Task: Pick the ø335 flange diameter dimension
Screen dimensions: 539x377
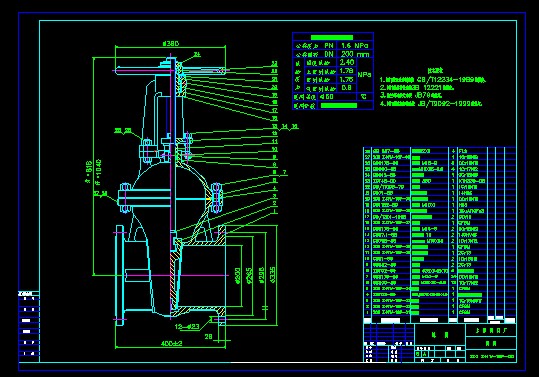Action: [273, 275]
